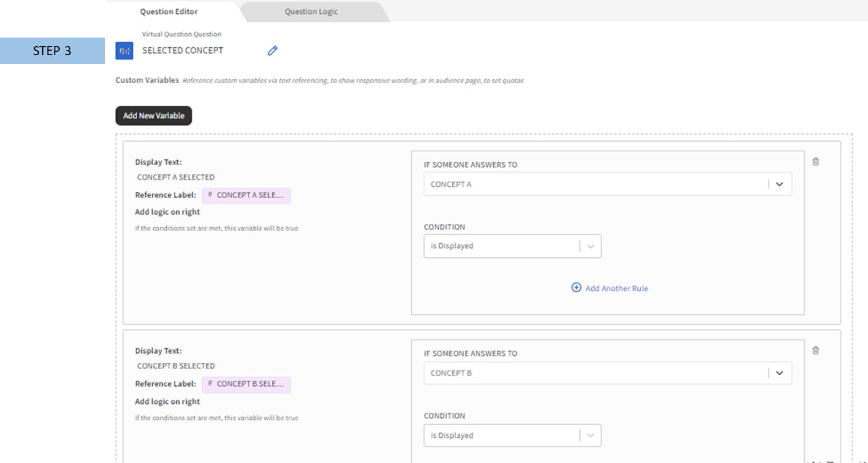Click the Add Another Rule link

616,288
